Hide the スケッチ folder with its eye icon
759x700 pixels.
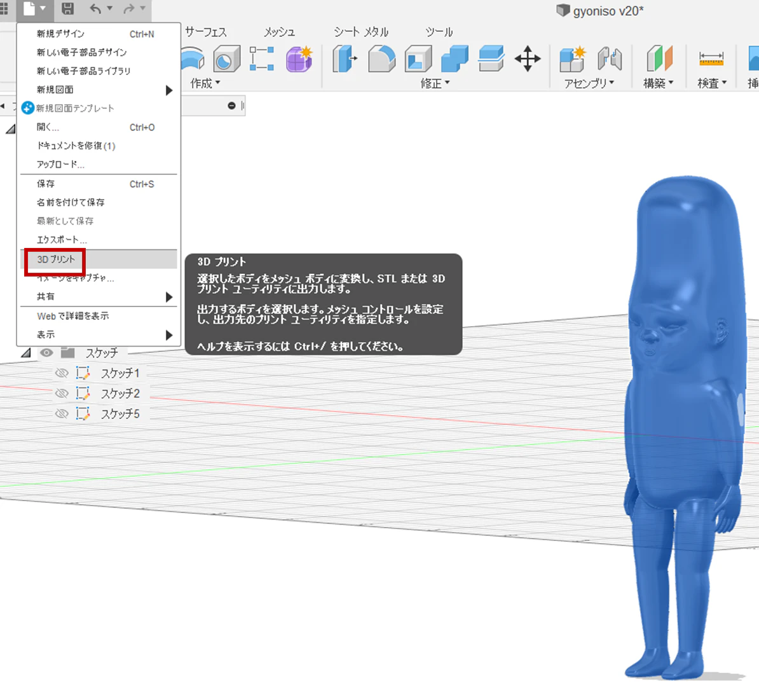[x=46, y=353]
